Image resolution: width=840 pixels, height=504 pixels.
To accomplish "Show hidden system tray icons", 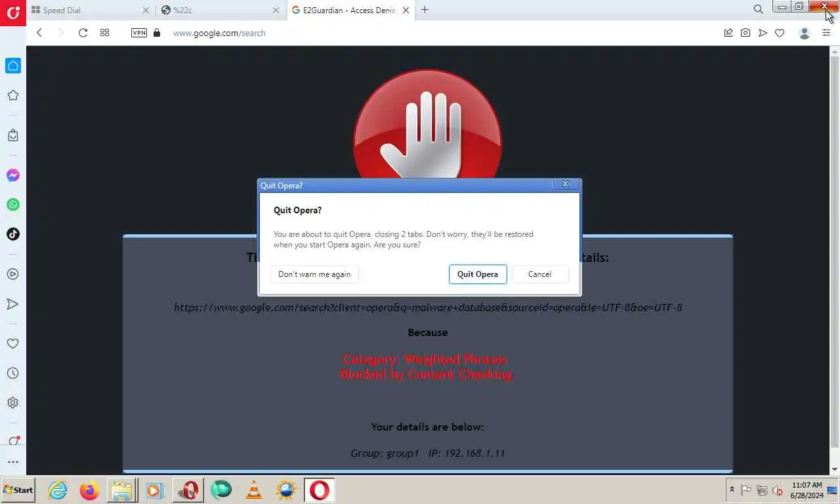I will (732, 490).
